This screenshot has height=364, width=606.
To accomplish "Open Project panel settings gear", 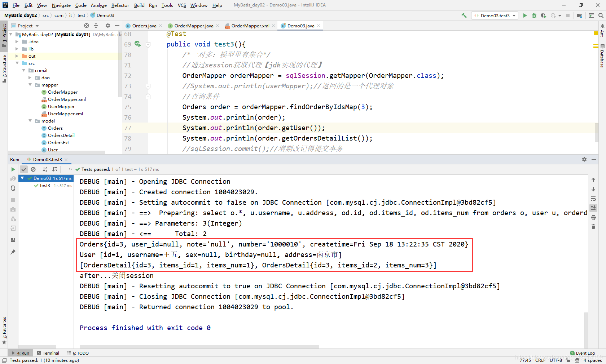I will pos(107,26).
